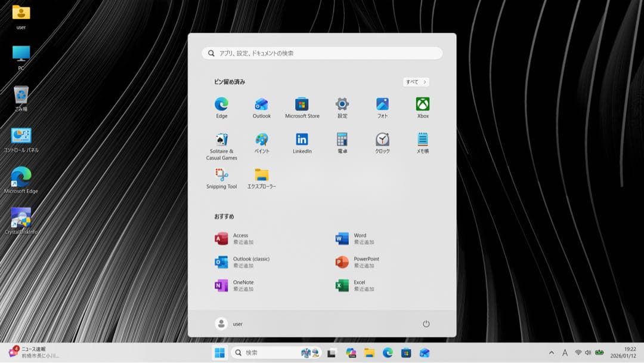Open the power options button
Image resolution: width=644 pixels, height=363 pixels.
pyautogui.click(x=426, y=323)
